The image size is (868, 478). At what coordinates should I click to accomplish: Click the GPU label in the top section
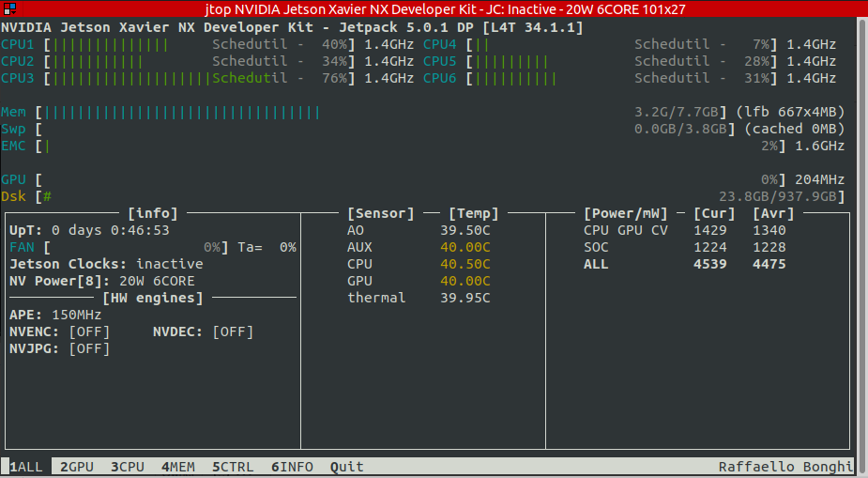point(13,179)
